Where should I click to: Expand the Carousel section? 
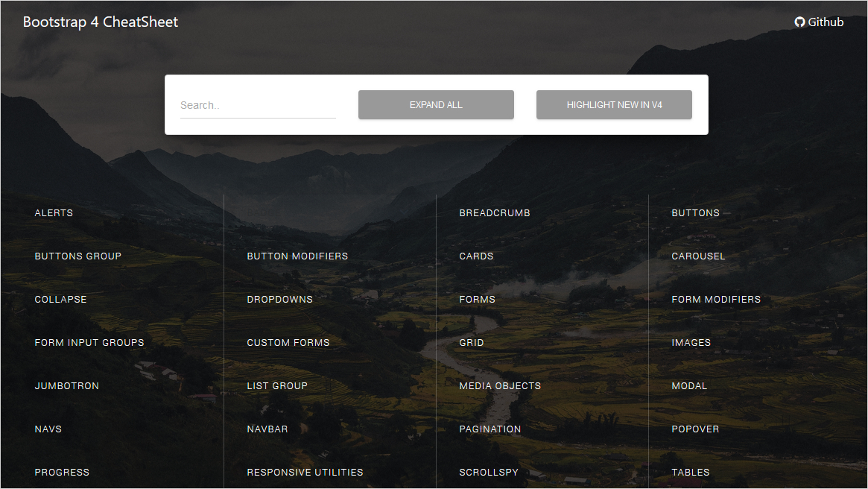click(698, 256)
